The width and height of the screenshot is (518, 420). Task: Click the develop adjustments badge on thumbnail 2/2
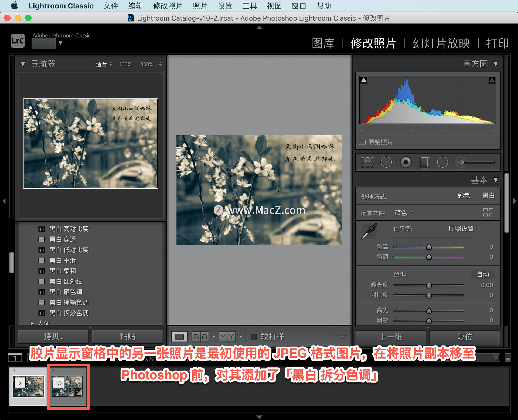pyautogui.click(x=78, y=392)
